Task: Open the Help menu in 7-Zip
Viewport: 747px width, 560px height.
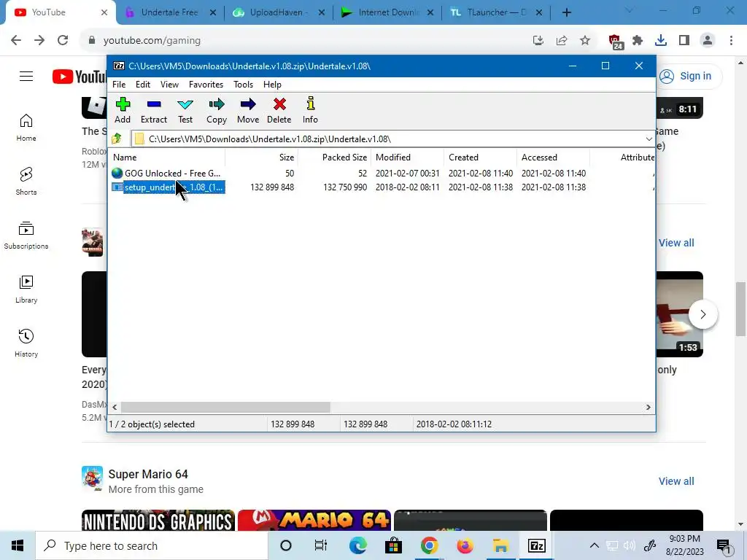Action: [x=272, y=85]
